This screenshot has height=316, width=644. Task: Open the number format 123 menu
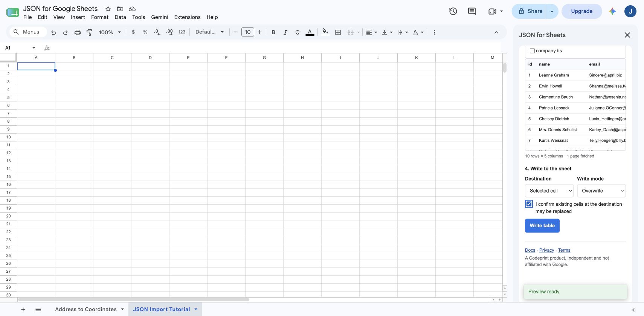click(182, 32)
